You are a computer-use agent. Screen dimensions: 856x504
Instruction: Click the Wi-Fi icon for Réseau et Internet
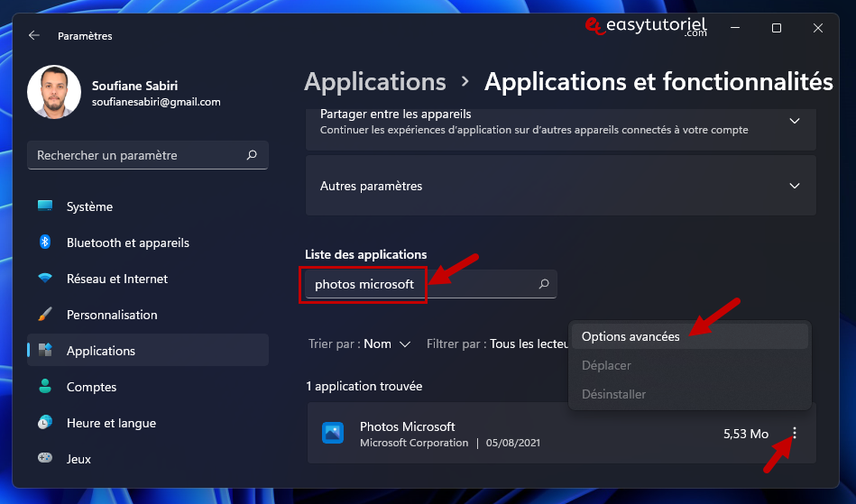click(x=45, y=278)
